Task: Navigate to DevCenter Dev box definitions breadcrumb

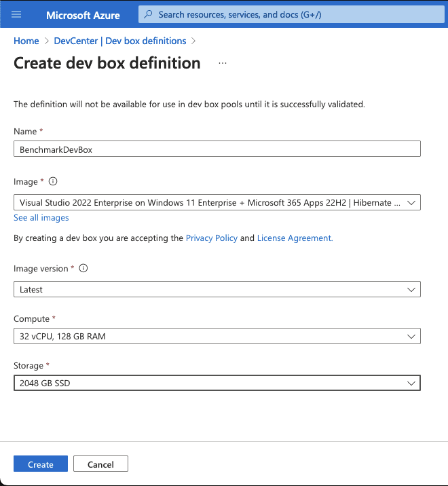Action: [x=120, y=41]
